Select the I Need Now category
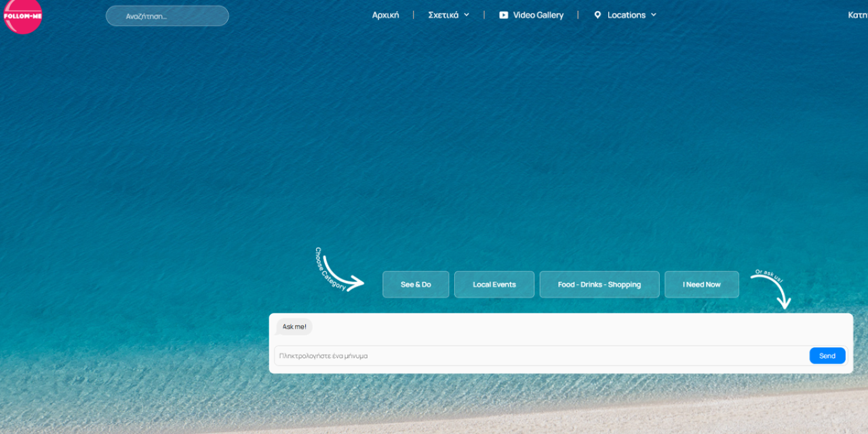 click(x=702, y=285)
